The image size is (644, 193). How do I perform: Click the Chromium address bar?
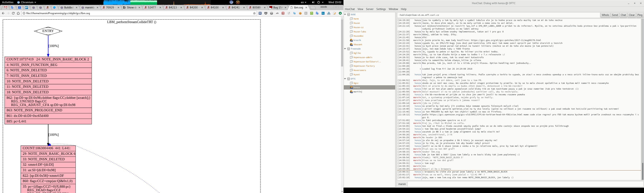[x=139, y=13]
